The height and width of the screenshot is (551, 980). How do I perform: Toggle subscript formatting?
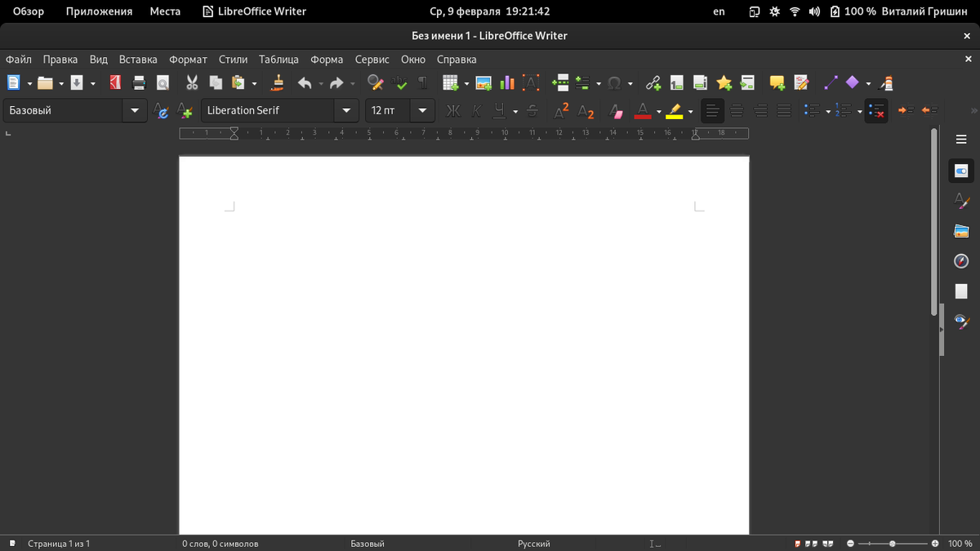click(586, 110)
